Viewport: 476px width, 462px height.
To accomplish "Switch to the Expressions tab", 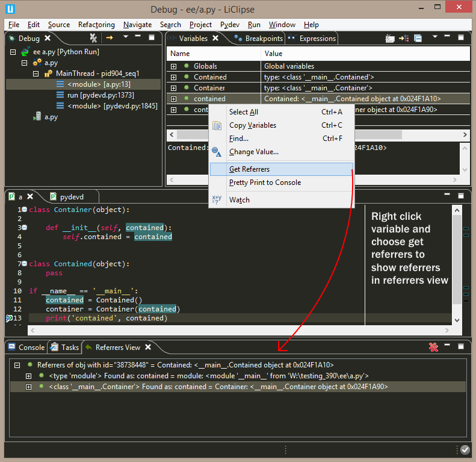I will tap(312, 39).
